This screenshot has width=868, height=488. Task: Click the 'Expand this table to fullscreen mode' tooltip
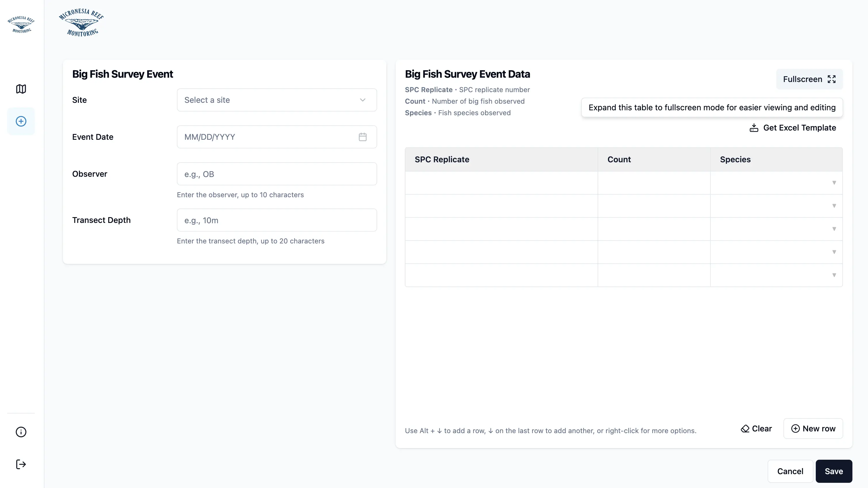click(712, 108)
